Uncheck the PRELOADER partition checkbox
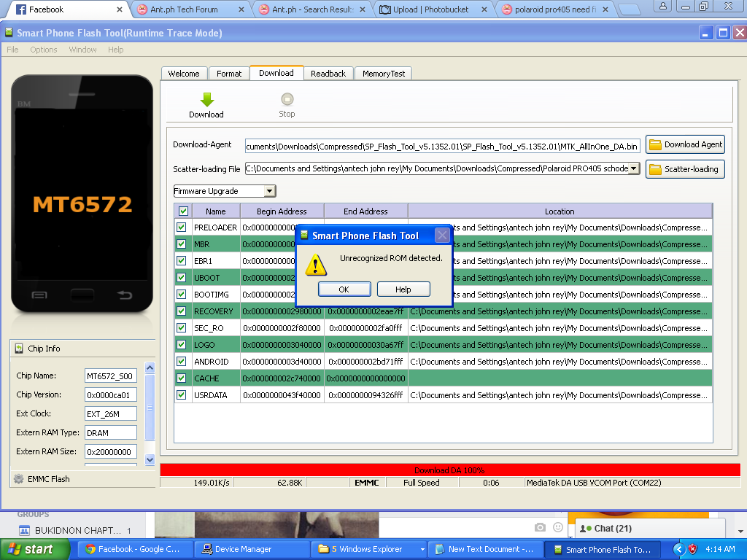Viewport: 747px width, 560px height. tap(182, 227)
